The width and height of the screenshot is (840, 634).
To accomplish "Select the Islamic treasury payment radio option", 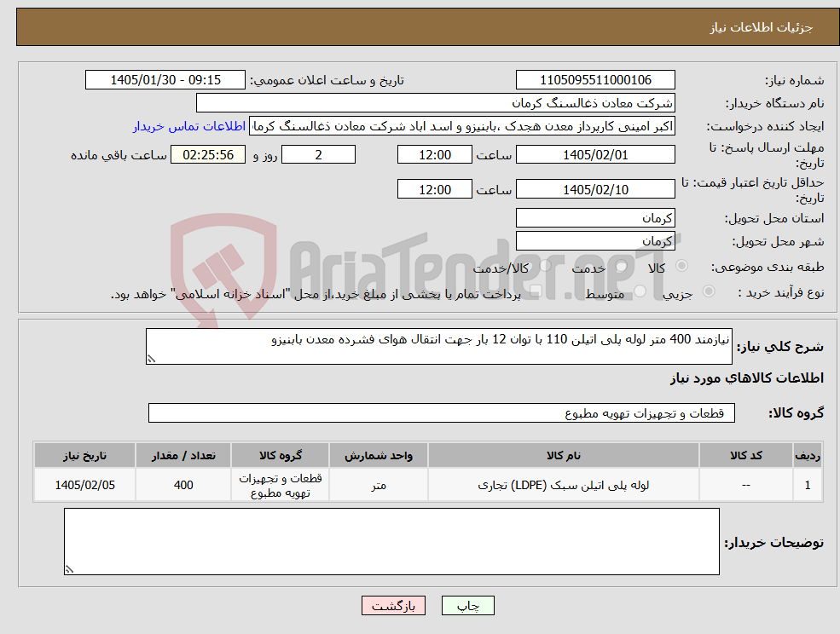I will pos(536,291).
